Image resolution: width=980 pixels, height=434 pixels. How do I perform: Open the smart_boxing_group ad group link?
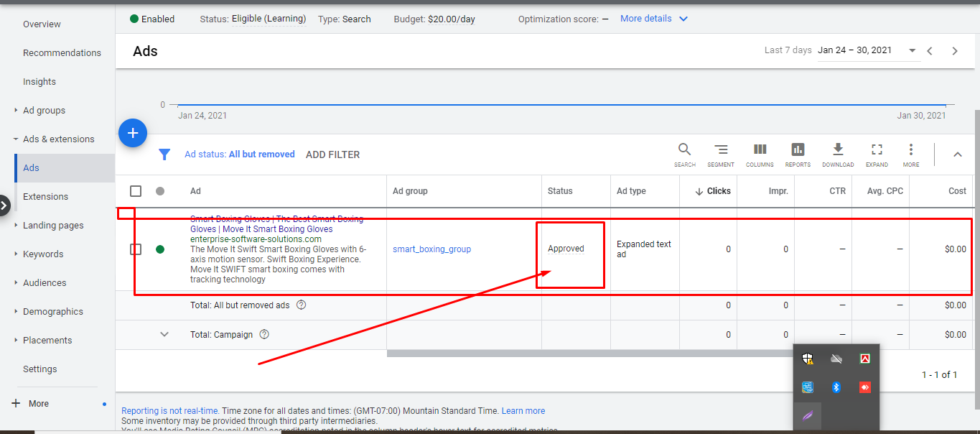coord(431,249)
